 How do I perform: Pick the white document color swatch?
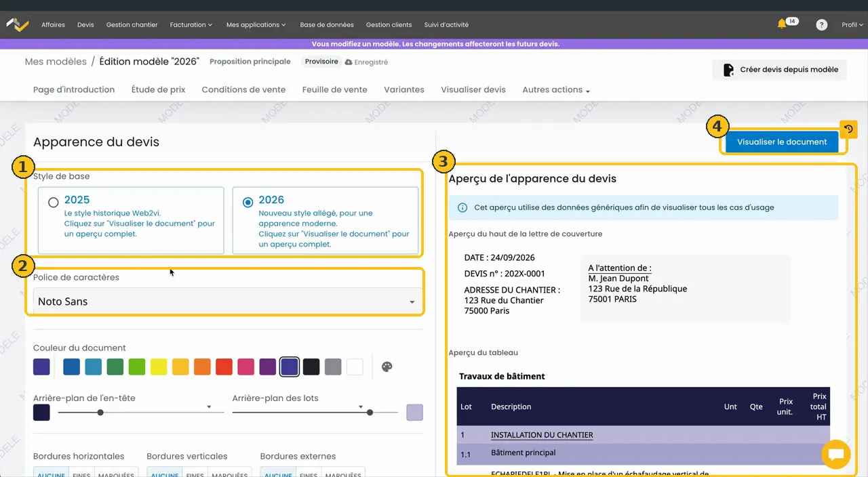355,367
